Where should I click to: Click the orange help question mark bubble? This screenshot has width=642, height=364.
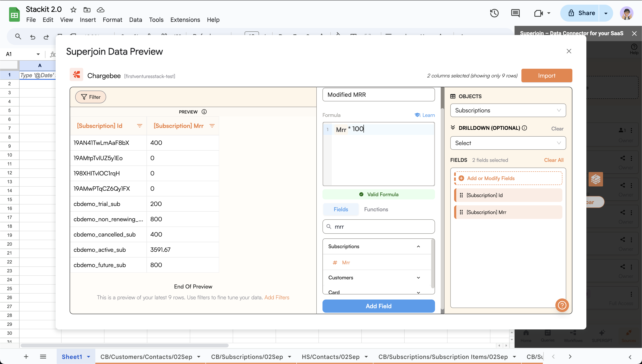point(562,305)
